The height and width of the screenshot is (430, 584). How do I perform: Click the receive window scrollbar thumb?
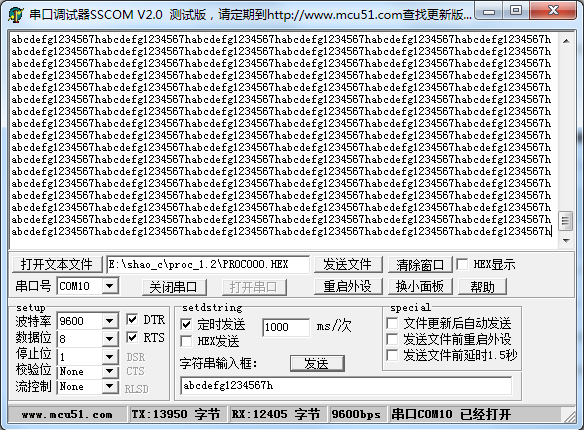[566, 221]
